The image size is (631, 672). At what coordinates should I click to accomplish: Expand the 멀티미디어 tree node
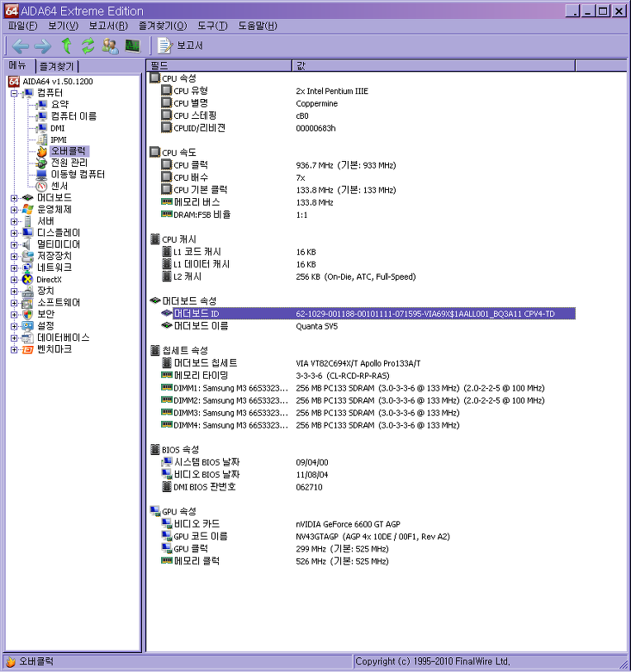[x=14, y=244]
